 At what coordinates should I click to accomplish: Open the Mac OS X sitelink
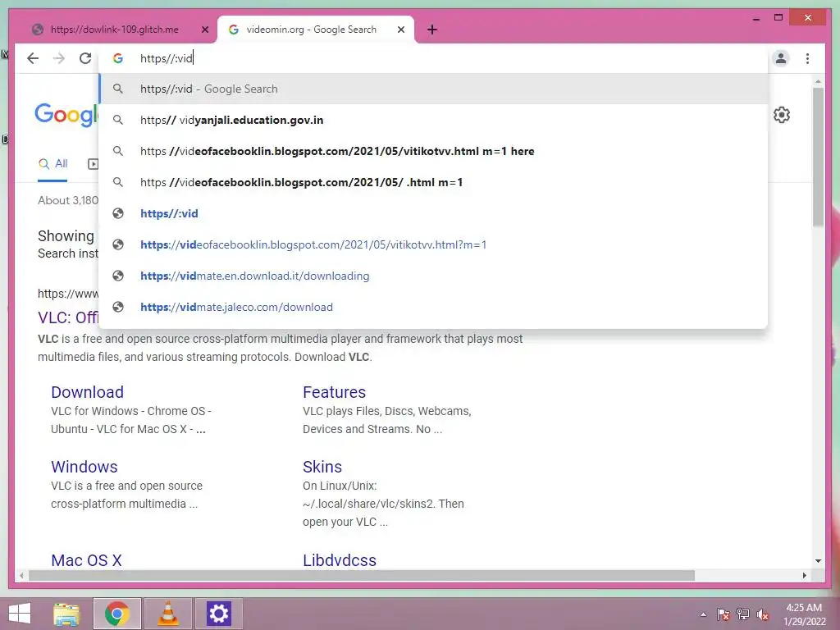point(86,560)
